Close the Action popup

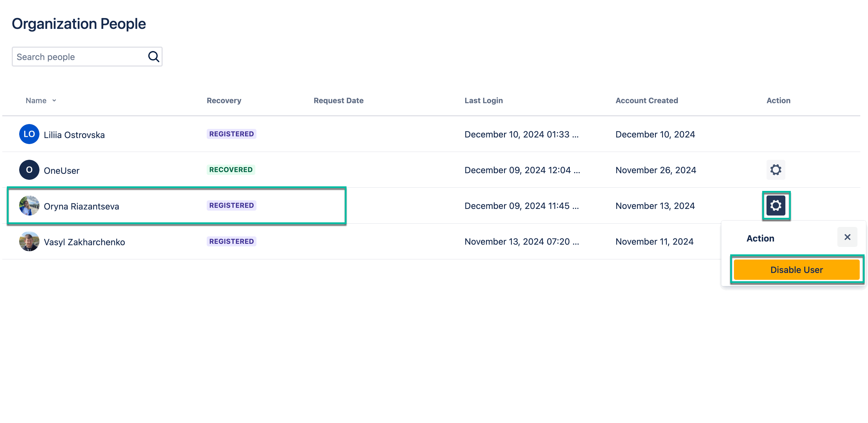coord(847,237)
